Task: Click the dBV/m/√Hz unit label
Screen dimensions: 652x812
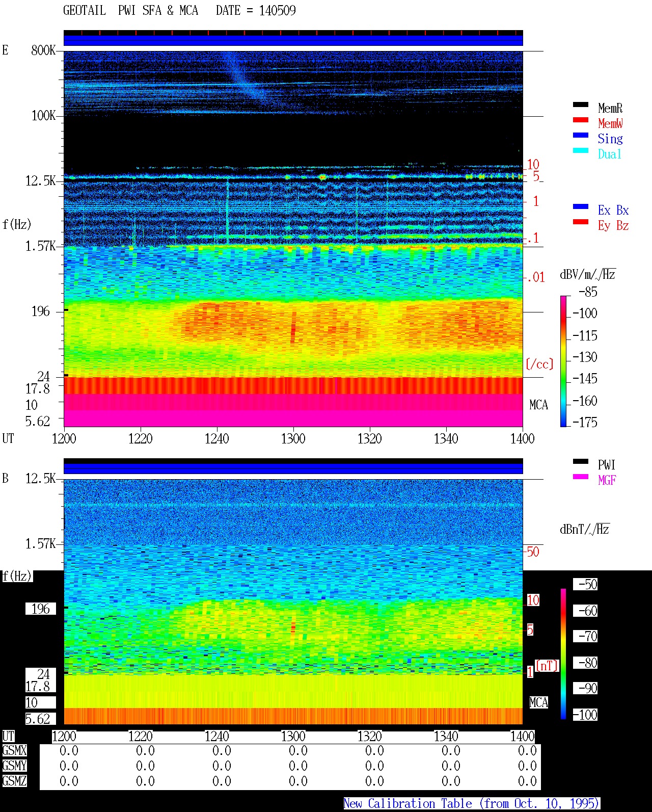Action: click(x=588, y=274)
